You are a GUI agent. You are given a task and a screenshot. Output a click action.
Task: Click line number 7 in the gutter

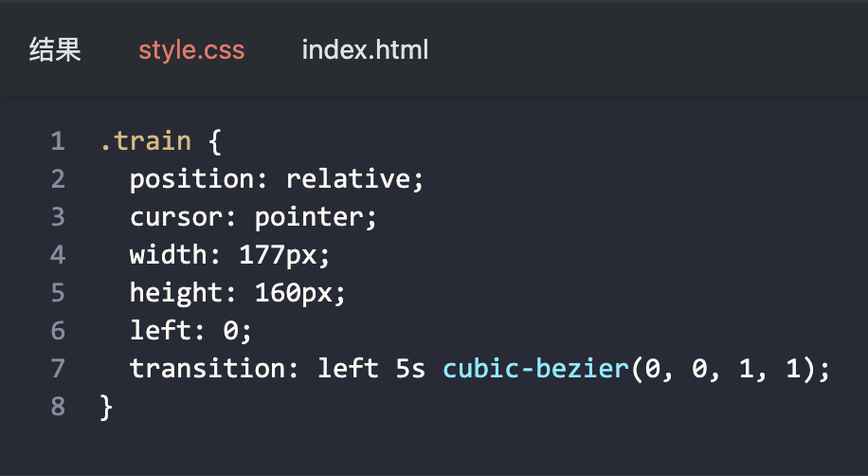[58, 368]
